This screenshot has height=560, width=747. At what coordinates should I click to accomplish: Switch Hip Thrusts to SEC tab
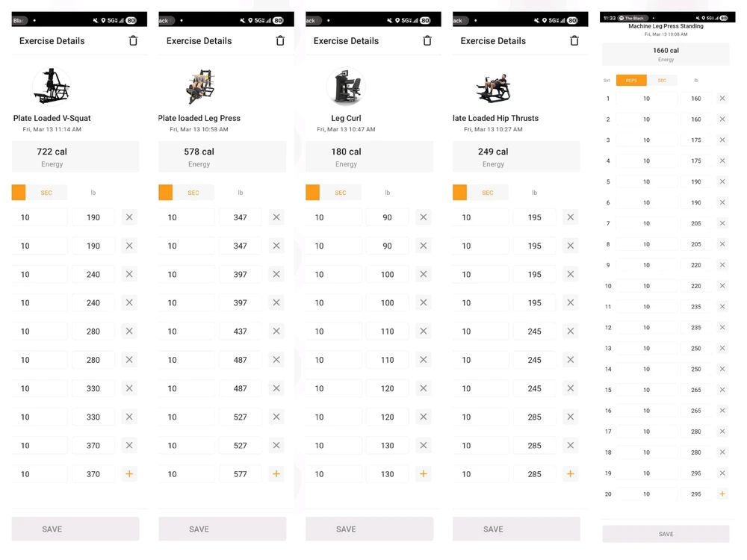pos(488,193)
